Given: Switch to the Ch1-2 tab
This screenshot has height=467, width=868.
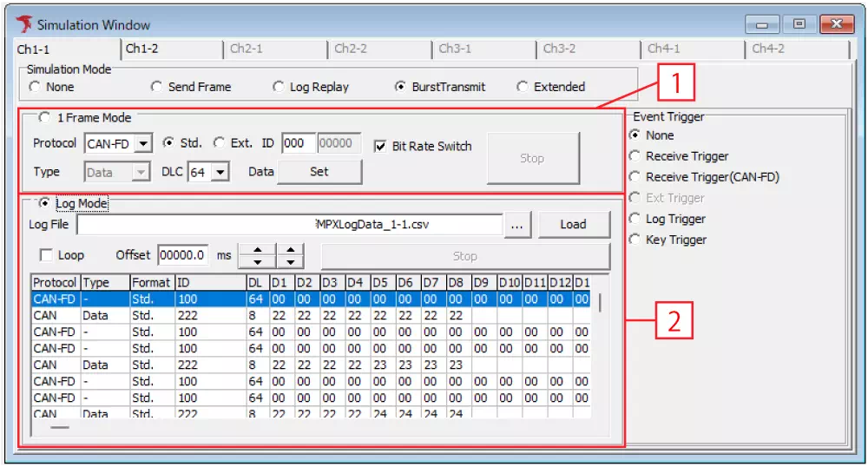Looking at the screenshot, I should tap(142, 49).
